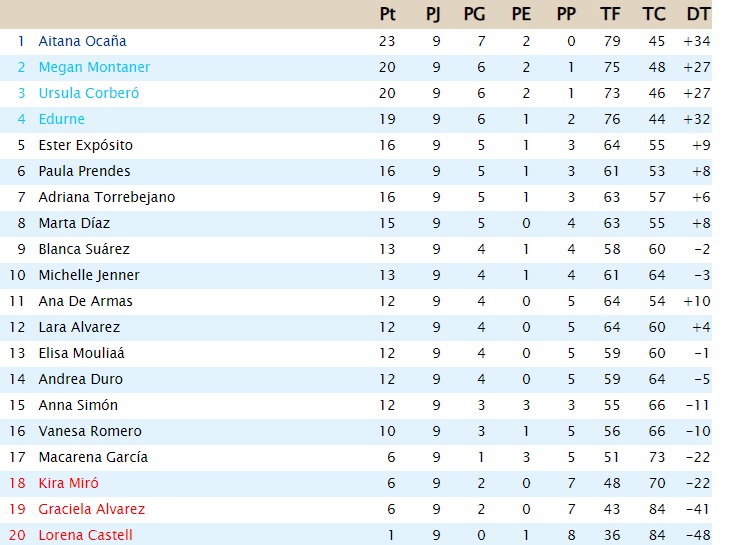This screenshot has width=729, height=545.
Task: Open Aitana Ocaña player link
Action: pos(82,41)
